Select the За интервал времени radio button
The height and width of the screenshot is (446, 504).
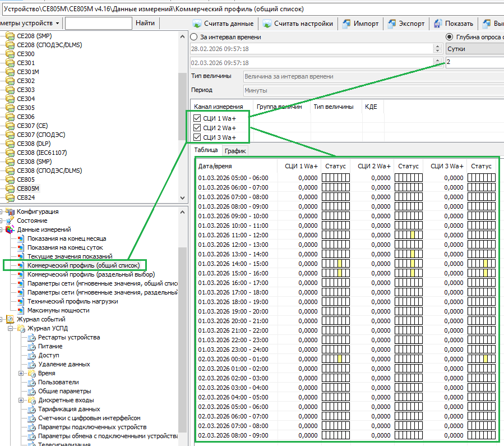pos(194,37)
